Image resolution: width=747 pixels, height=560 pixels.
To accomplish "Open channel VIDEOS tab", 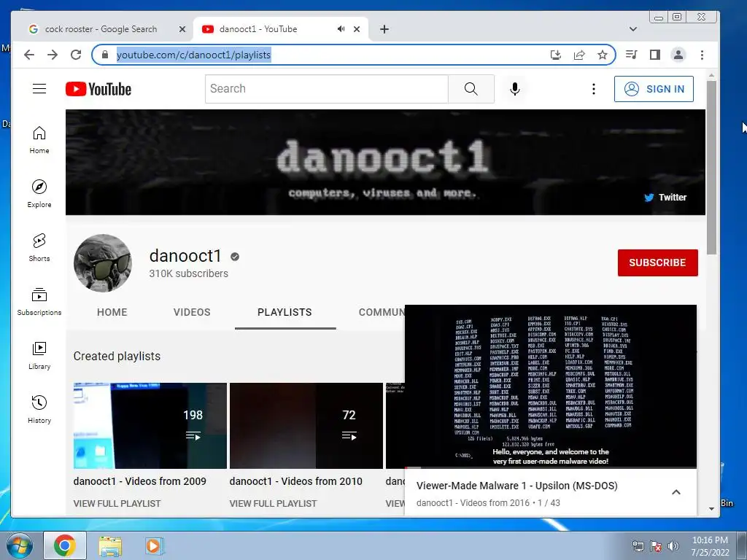I will tap(192, 312).
